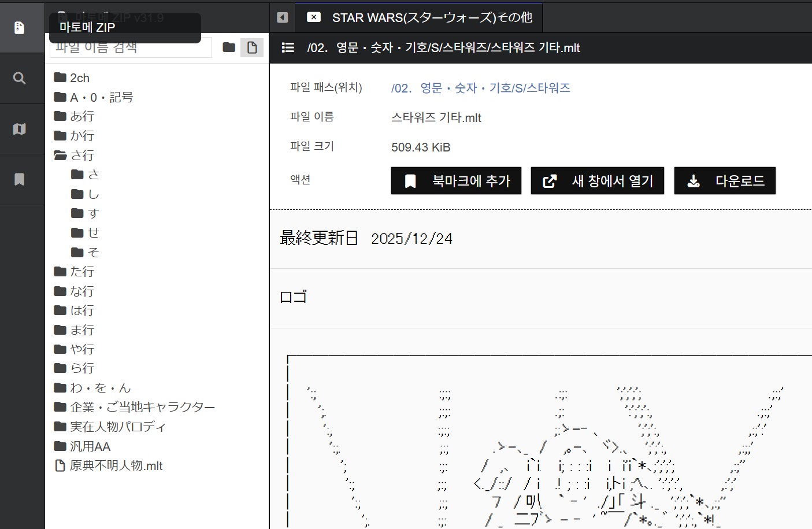Click the 북마크에 추가 button

[457, 181]
